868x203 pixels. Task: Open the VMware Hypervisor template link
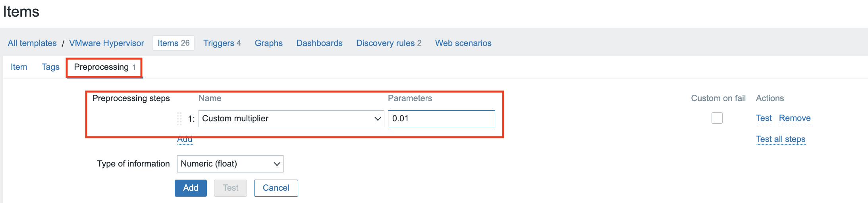[x=106, y=43]
